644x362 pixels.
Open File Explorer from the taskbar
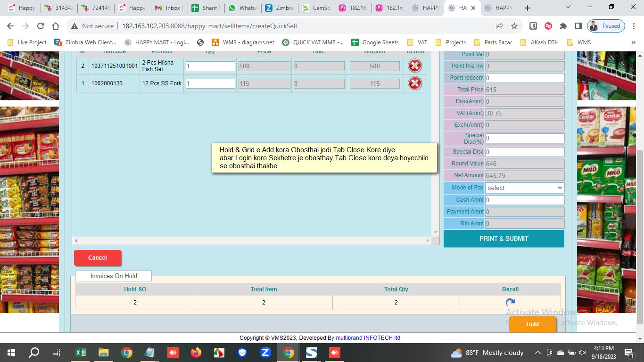[104, 353]
